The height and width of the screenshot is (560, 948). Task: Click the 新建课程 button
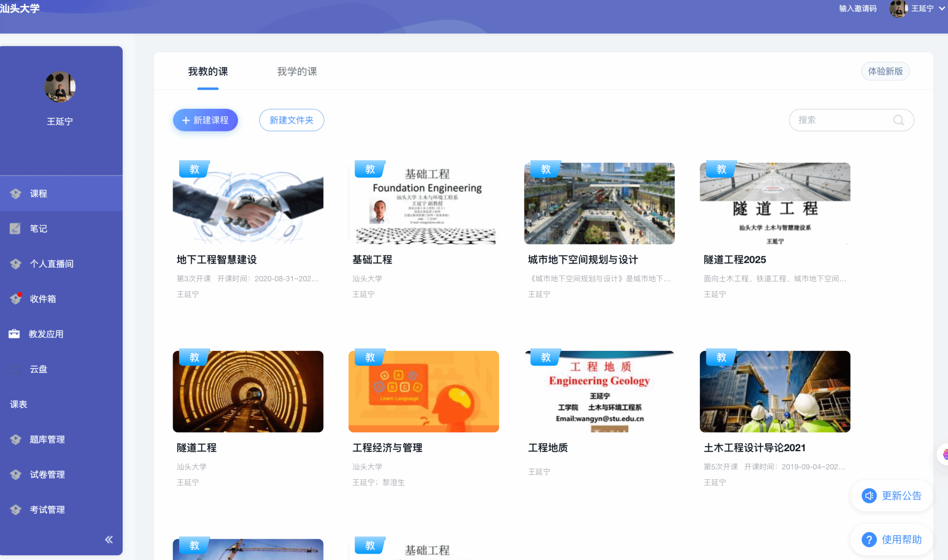pos(206,120)
